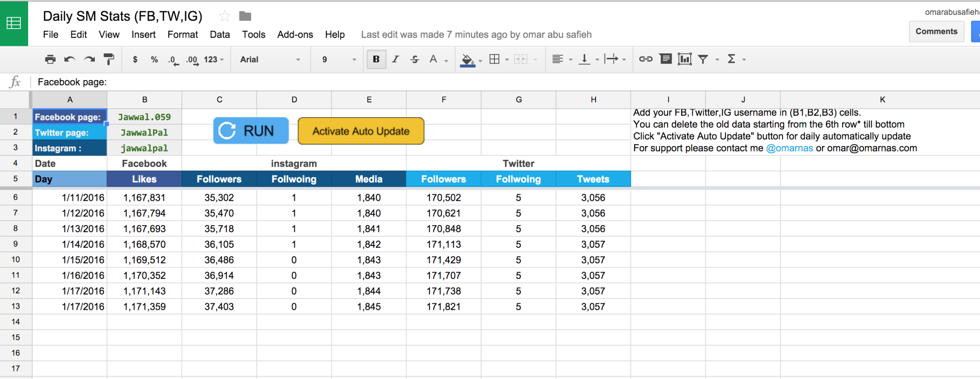The image size is (980, 379).
Task: Open the font family dropdown showing Arial
Action: [x=269, y=59]
